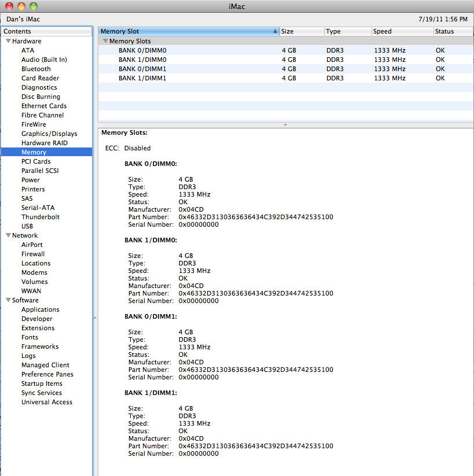Select WWAN item
This screenshot has width=474, height=476.
(x=31, y=291)
